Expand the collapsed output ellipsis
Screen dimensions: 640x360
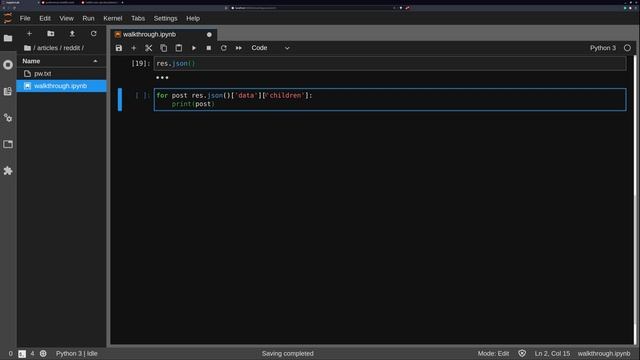(162, 78)
